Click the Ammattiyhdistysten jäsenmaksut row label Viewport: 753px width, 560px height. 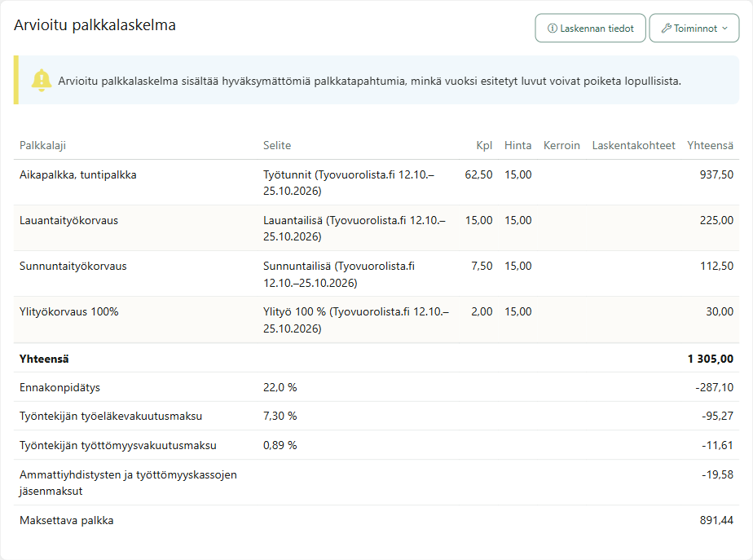tap(128, 483)
